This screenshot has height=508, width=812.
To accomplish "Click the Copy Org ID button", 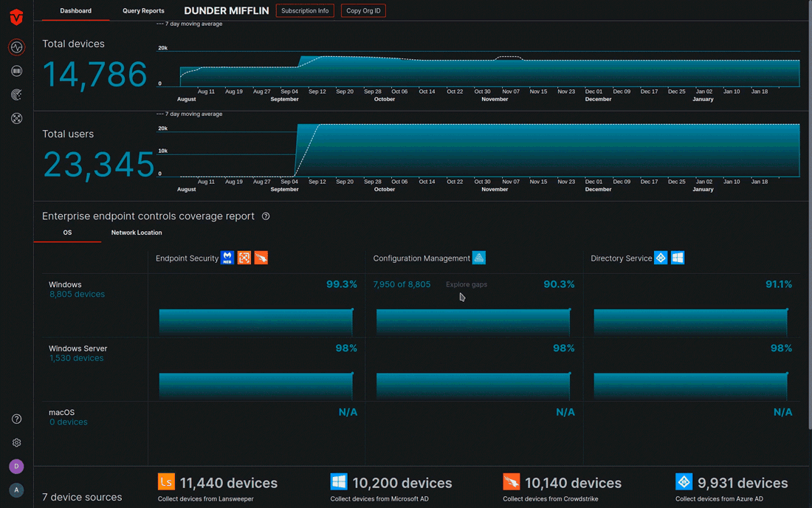I will 363,11.
